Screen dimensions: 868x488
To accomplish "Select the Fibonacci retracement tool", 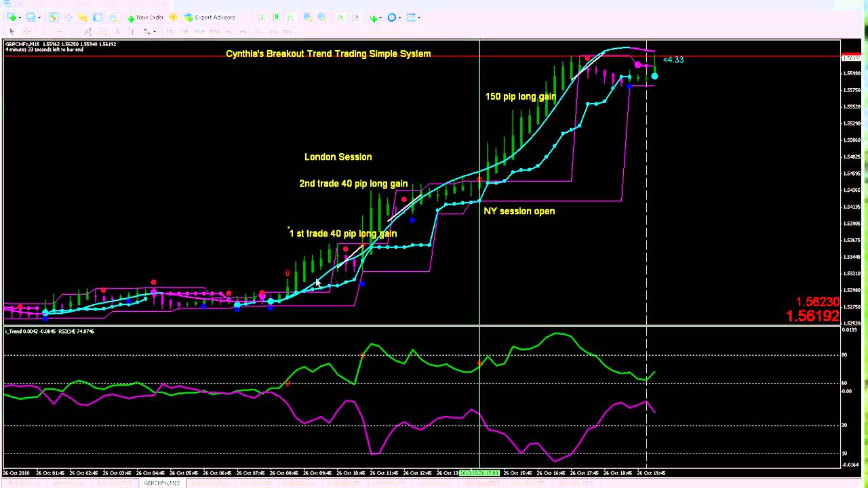I will (x=103, y=31).
